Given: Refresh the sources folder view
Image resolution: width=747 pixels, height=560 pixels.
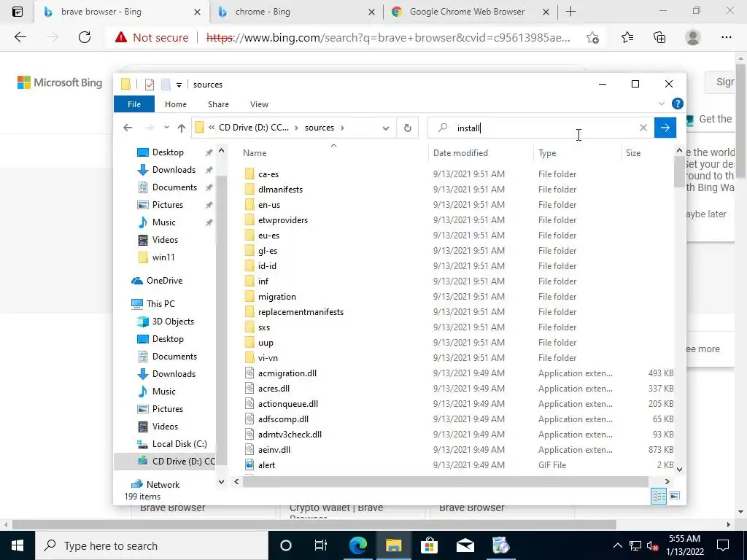Looking at the screenshot, I should 407,128.
